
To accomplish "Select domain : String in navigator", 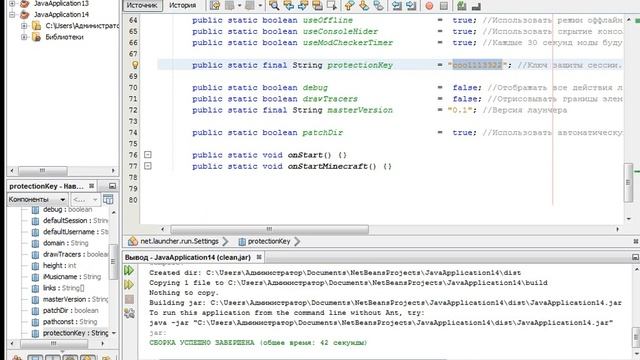I will (x=65, y=243).
